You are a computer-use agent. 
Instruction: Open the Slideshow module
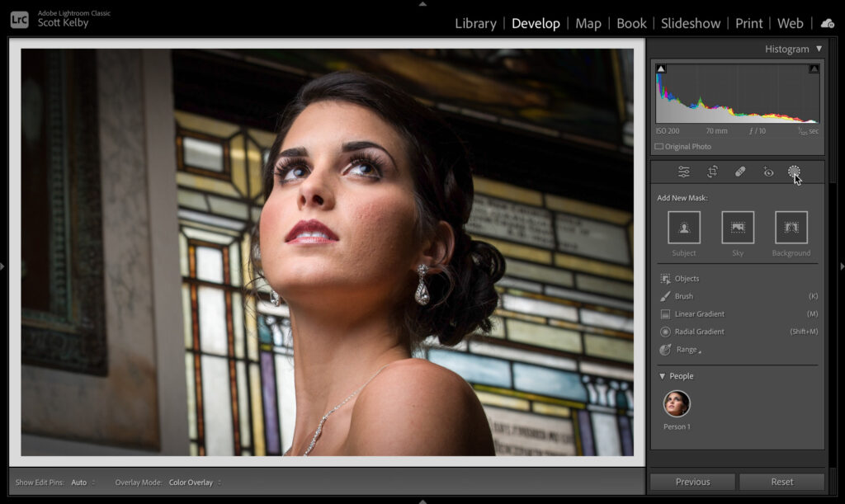coord(691,24)
